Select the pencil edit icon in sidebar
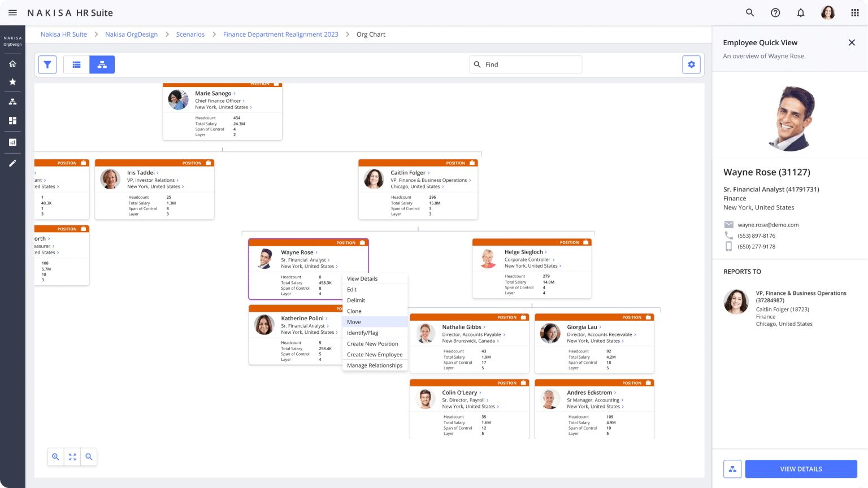 click(x=12, y=163)
